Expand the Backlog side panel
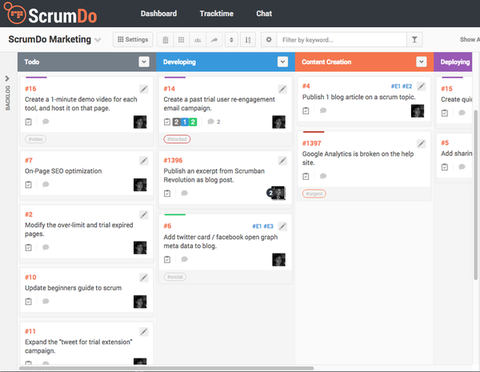480x372 pixels. (x=7, y=79)
